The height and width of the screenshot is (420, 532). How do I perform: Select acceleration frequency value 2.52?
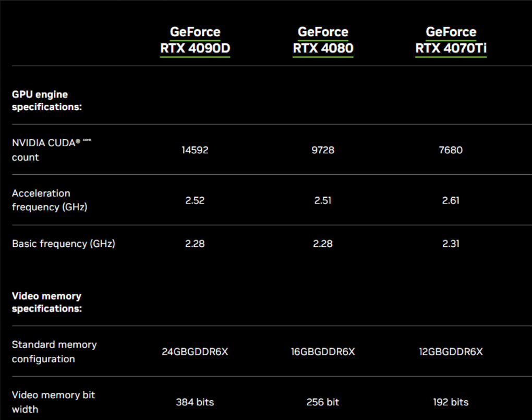click(195, 200)
